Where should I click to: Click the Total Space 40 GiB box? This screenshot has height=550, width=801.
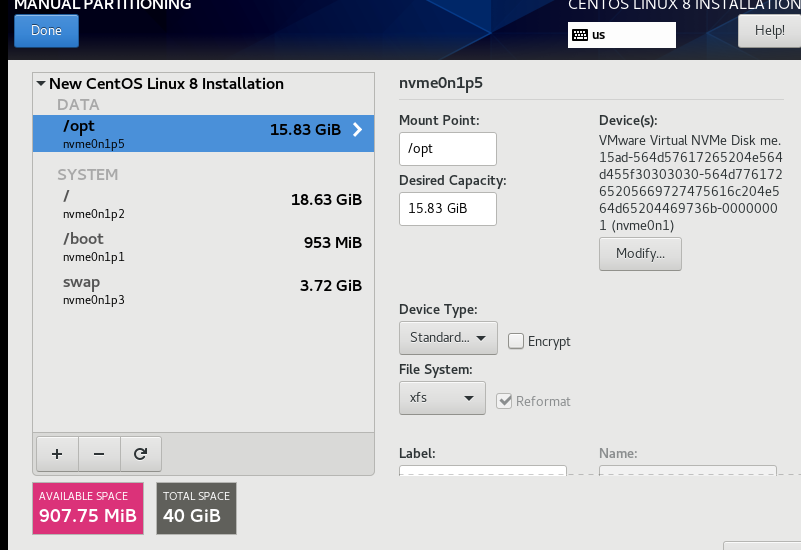[196, 508]
